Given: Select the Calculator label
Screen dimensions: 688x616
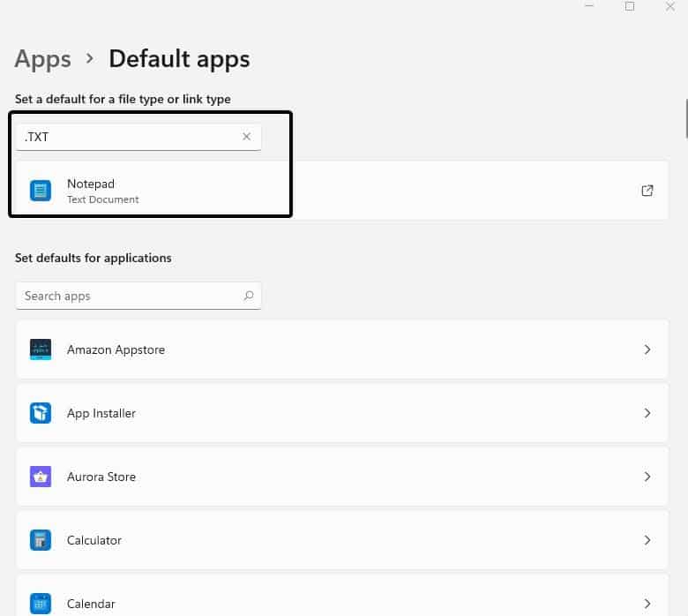Looking at the screenshot, I should (x=94, y=540).
